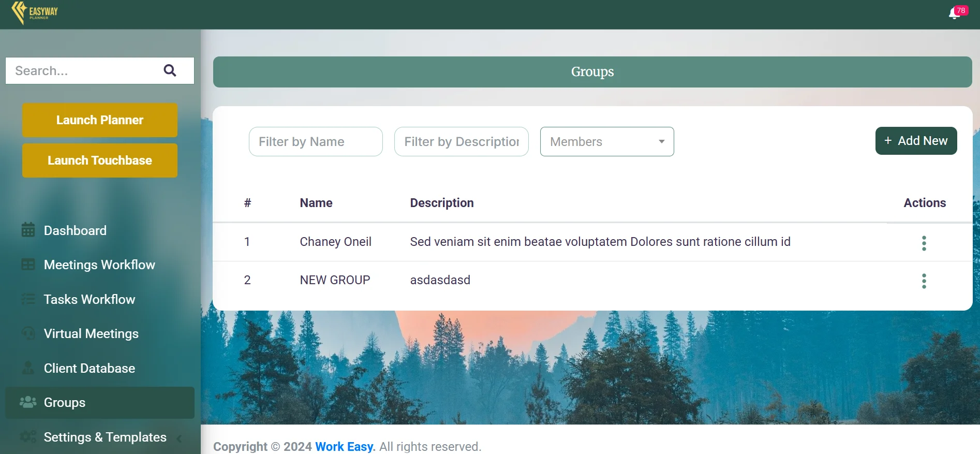Click the Virtual Meetings headset icon
The width and height of the screenshot is (980, 454).
[28, 333]
